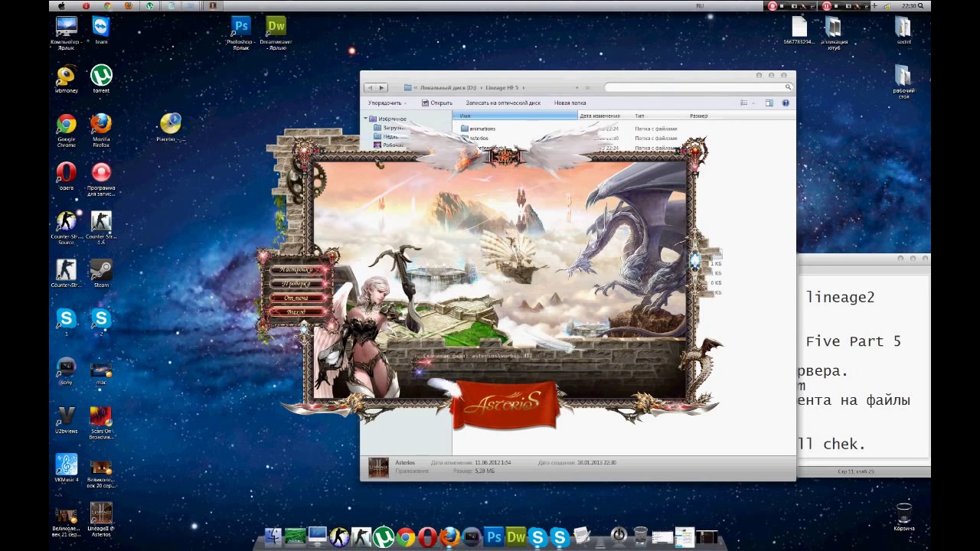This screenshot has width=980, height=551.
Task: Click the Explorer forward navigation arrow
Action: tap(382, 88)
